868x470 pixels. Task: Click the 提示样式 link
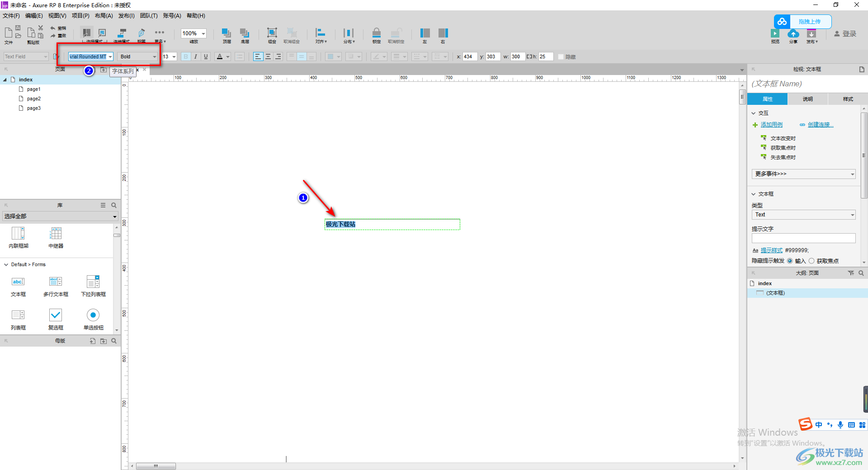(772, 250)
